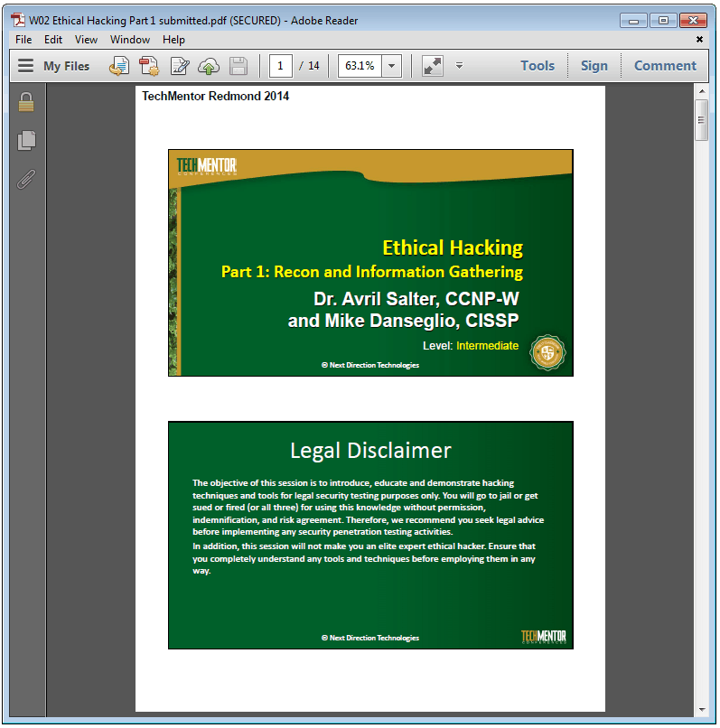Open the attachments paperclip panel

pyautogui.click(x=26, y=179)
